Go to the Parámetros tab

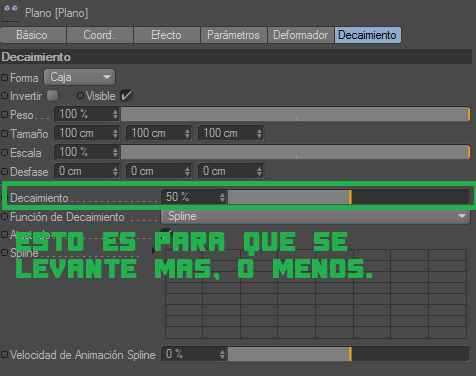pyautogui.click(x=234, y=35)
